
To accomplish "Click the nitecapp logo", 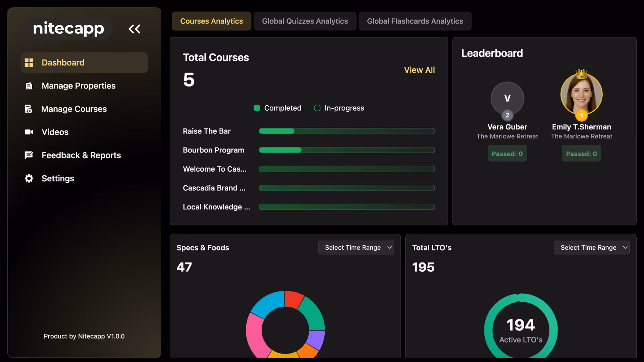I will click(x=69, y=28).
